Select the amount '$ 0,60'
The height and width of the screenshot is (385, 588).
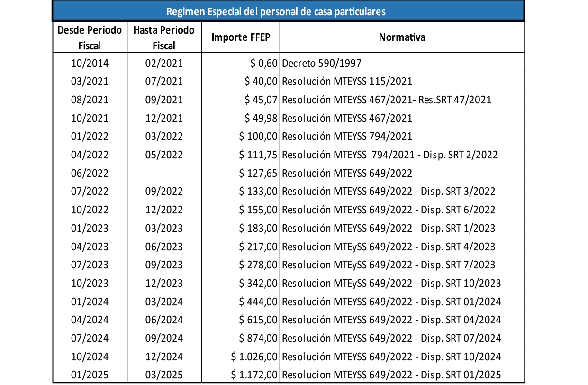click(263, 63)
